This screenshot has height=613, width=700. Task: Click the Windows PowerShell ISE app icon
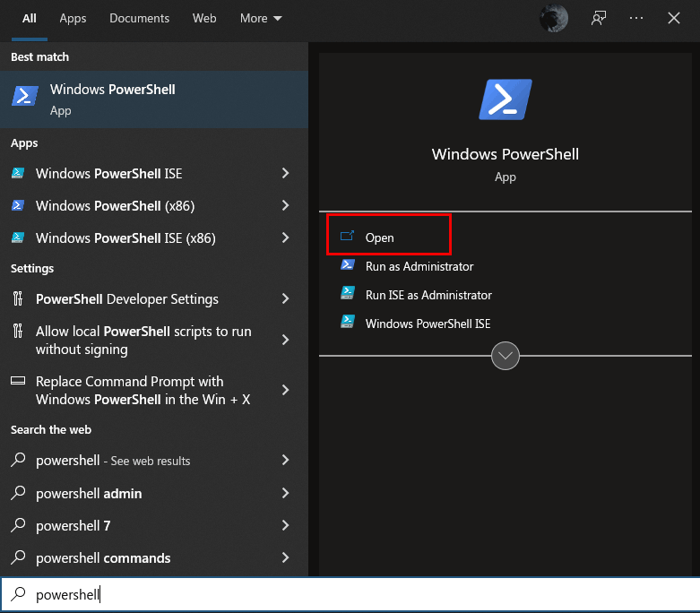(18, 173)
